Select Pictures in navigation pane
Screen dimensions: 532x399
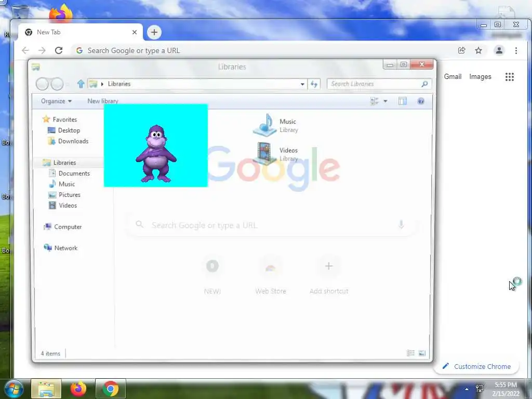tap(64, 195)
